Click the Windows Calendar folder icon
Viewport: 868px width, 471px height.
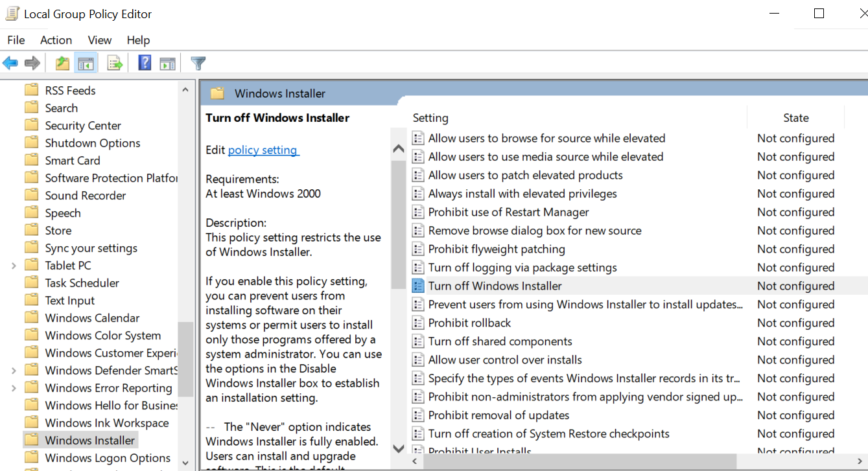click(x=31, y=317)
